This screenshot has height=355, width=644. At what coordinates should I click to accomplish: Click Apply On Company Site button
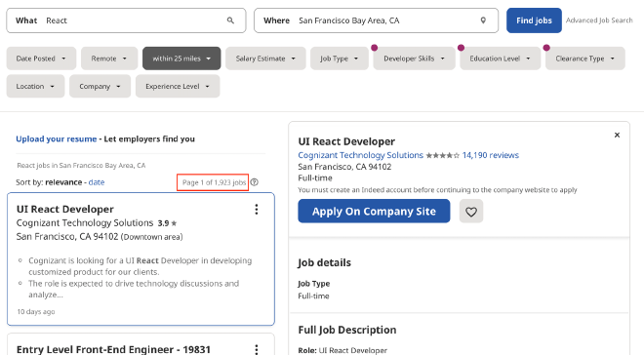pyautogui.click(x=374, y=212)
